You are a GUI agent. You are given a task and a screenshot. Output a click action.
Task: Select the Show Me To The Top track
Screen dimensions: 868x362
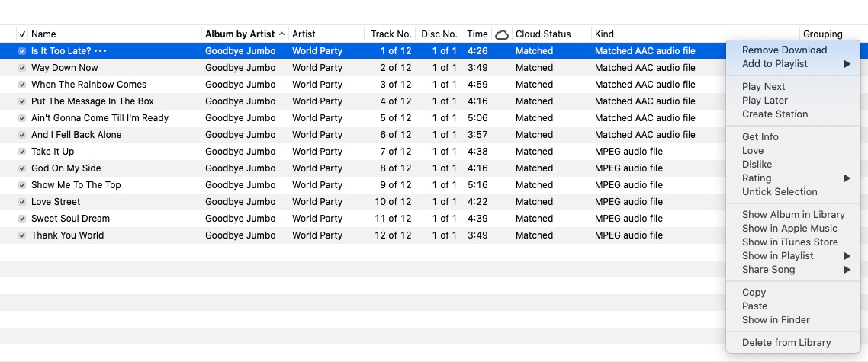click(76, 185)
